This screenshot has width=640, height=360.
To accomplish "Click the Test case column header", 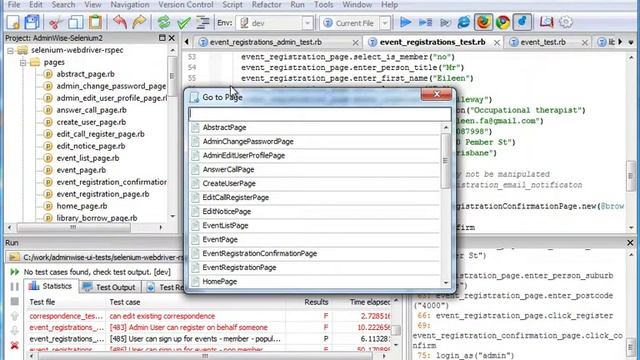I will [125, 302].
